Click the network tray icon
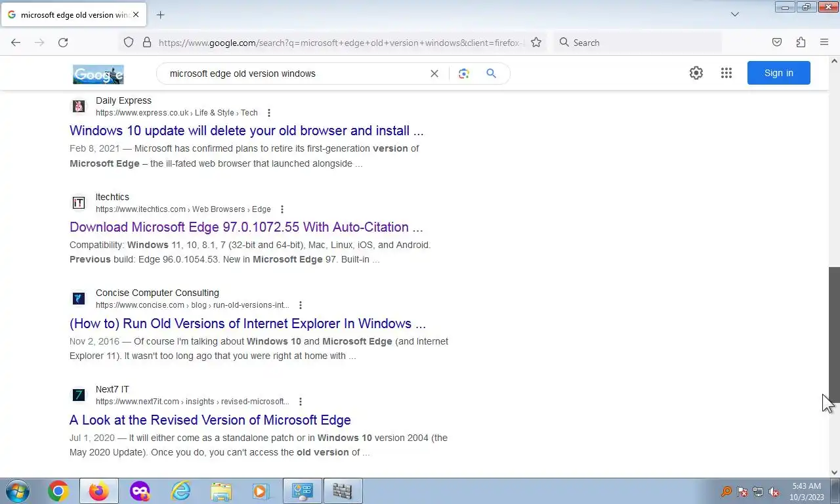The height and width of the screenshot is (504, 840). point(758,492)
